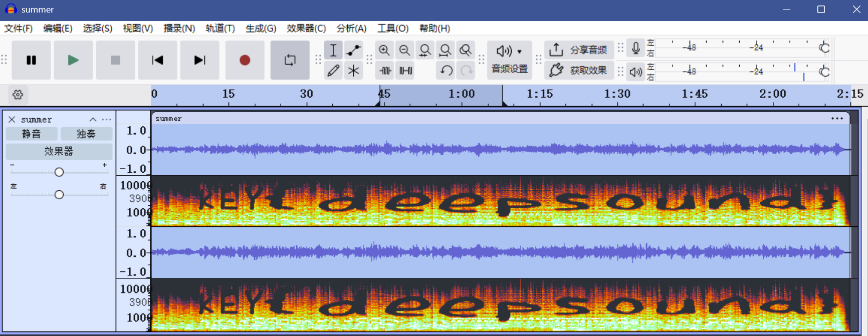This screenshot has height=336, width=868.
Task: Click the Trim audio outside selection icon
Action: click(385, 71)
